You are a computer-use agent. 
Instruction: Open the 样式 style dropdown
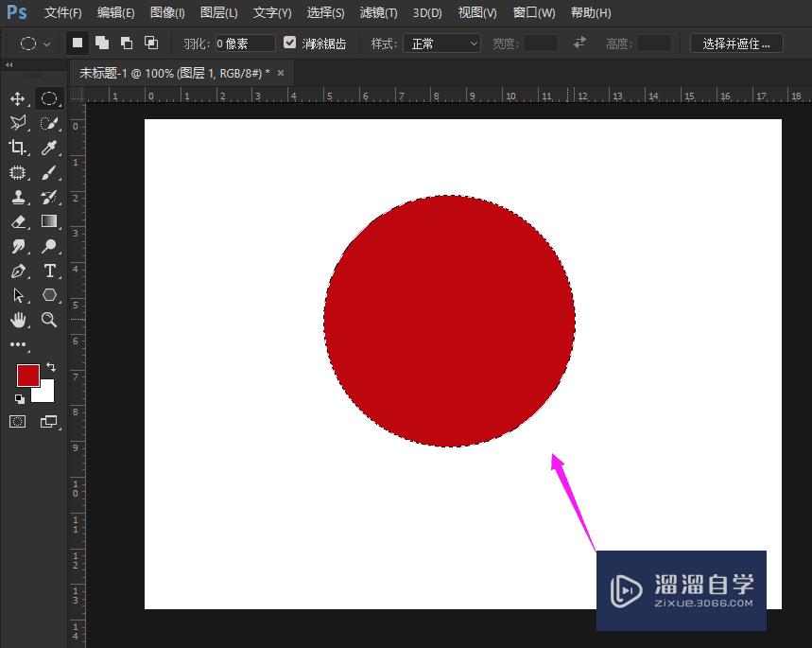point(441,44)
